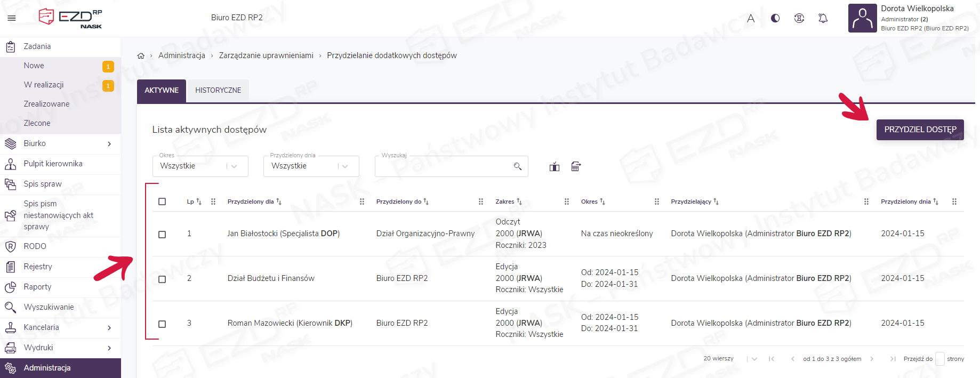Tick the select-all checkbox in table header
The height and width of the screenshot is (378, 980).
[162, 202]
